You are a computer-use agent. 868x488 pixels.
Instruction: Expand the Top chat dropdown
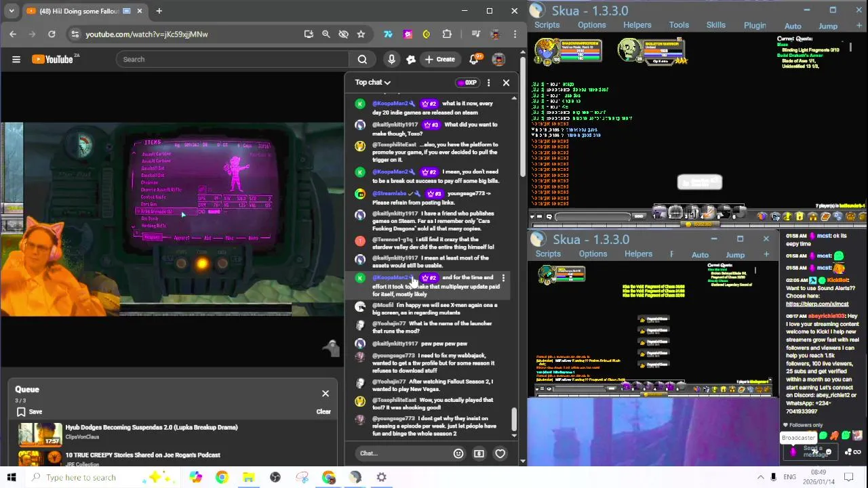373,82
